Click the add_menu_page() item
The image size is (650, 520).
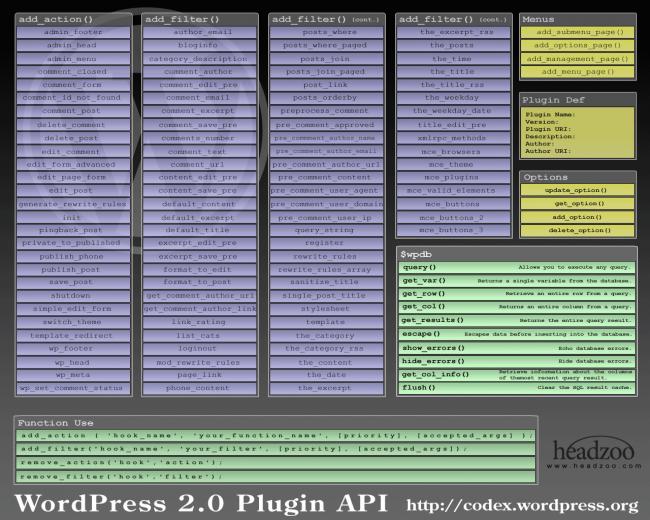coord(578,72)
